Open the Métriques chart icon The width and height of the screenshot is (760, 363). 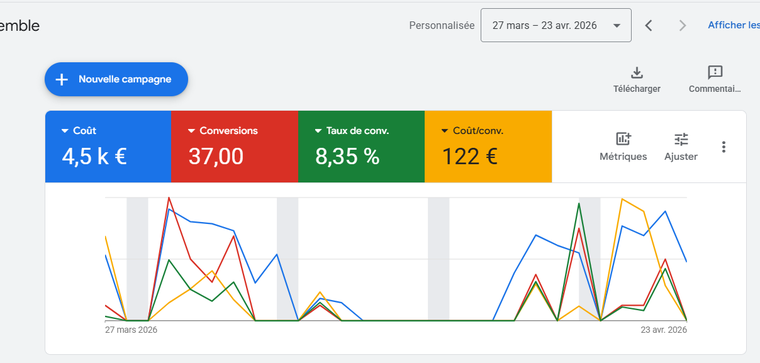[623, 139]
